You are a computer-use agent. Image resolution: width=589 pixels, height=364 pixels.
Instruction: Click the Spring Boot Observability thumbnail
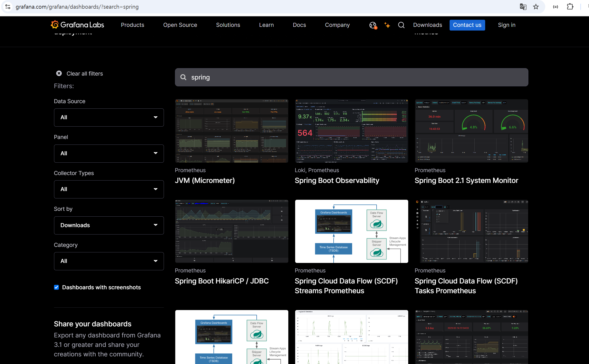pyautogui.click(x=352, y=131)
